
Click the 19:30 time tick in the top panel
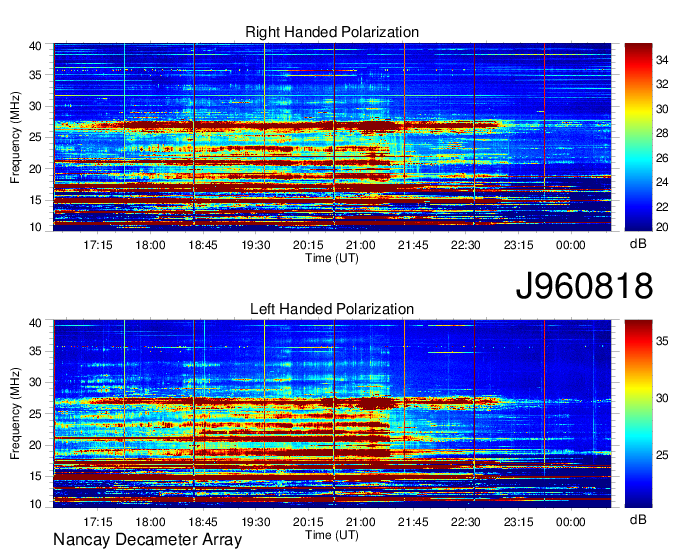[x=256, y=245]
